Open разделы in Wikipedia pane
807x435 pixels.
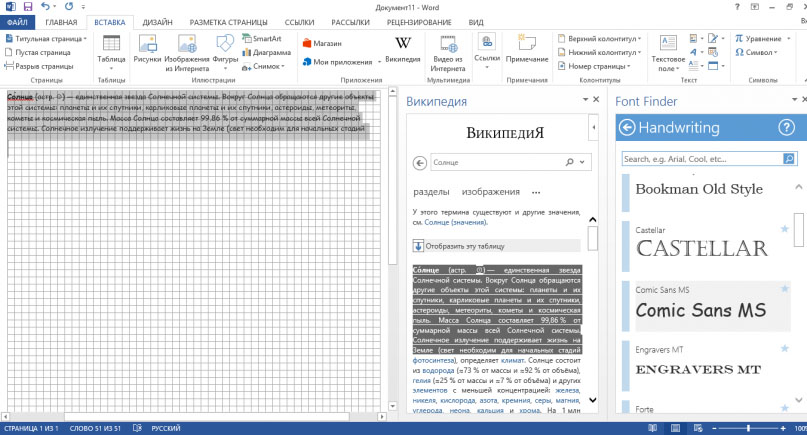point(431,192)
